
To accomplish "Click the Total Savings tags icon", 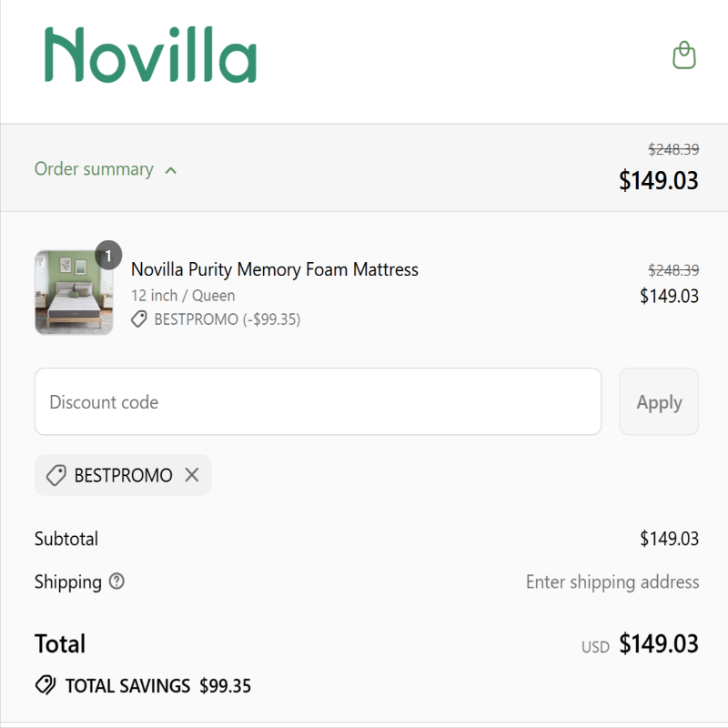I will click(45, 685).
